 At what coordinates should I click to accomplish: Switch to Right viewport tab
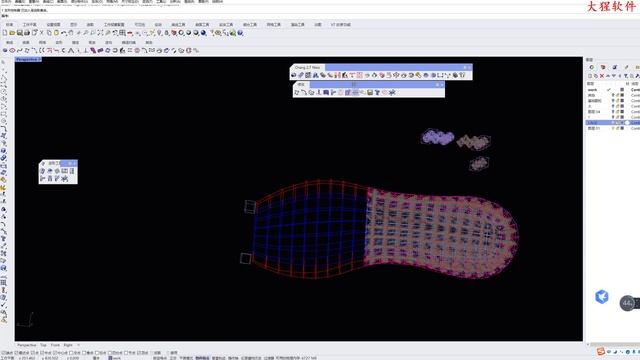(68, 345)
